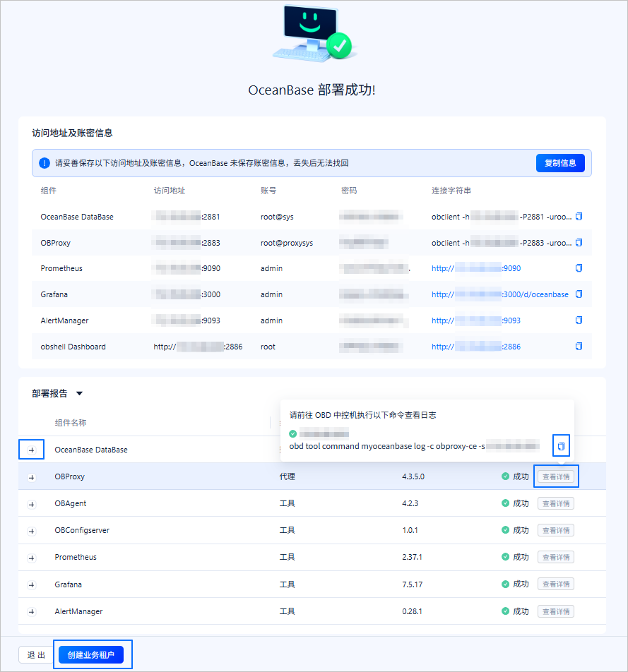Expand the OBProxy report row
Viewport: 628px width, 672px height.
(31, 477)
